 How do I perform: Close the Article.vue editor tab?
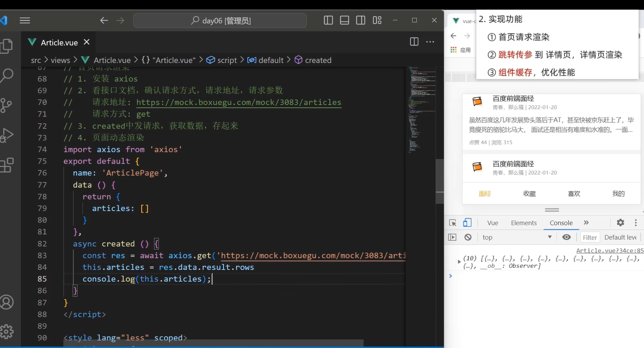pyautogui.click(x=87, y=42)
